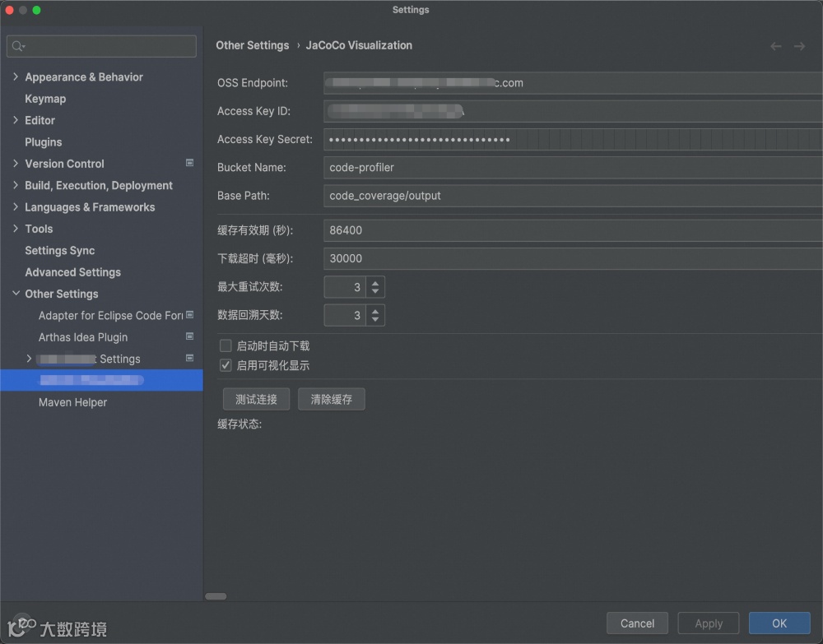Screen dimensions: 823x644
Task: Click the Access Key Secret field
Action: point(573,140)
